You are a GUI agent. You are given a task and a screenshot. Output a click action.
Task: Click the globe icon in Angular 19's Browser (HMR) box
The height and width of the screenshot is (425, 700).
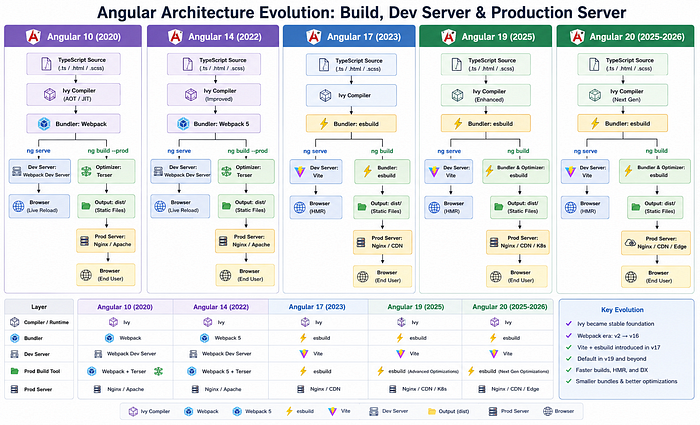pos(434,207)
